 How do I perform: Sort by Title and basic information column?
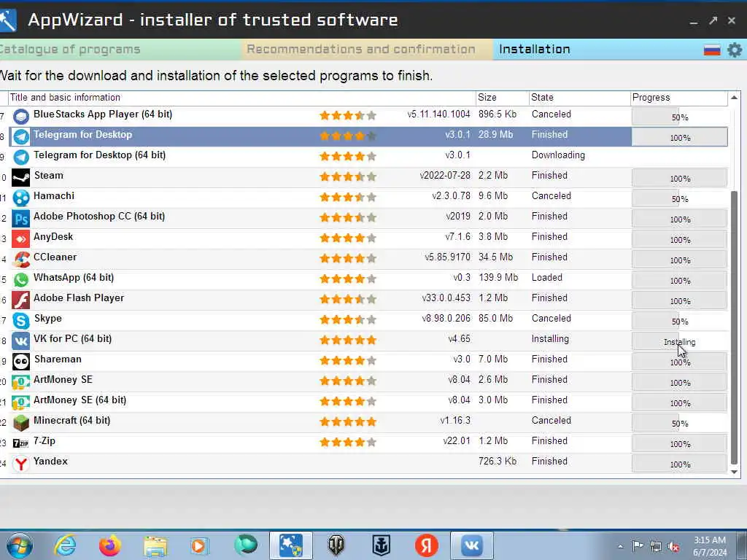point(243,98)
